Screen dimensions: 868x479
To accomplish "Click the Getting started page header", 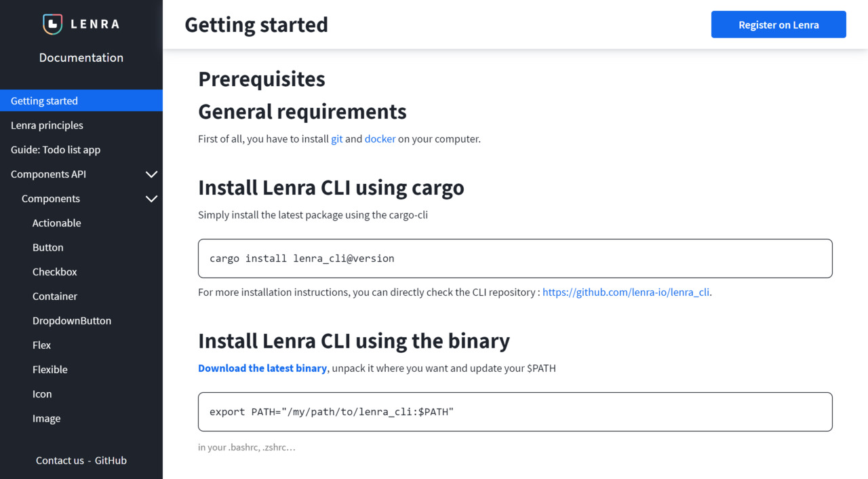I will coord(256,24).
